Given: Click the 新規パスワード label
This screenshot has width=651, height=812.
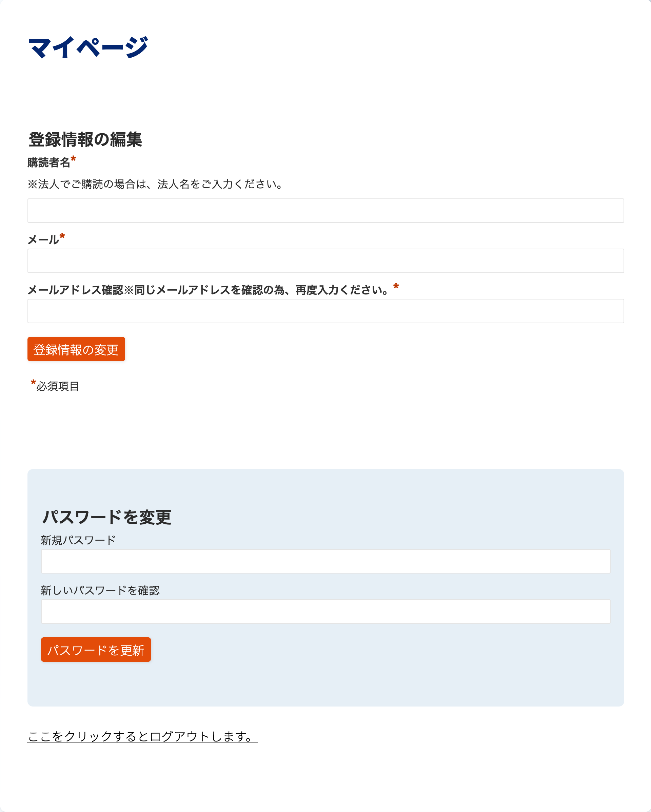Looking at the screenshot, I should point(78,540).
